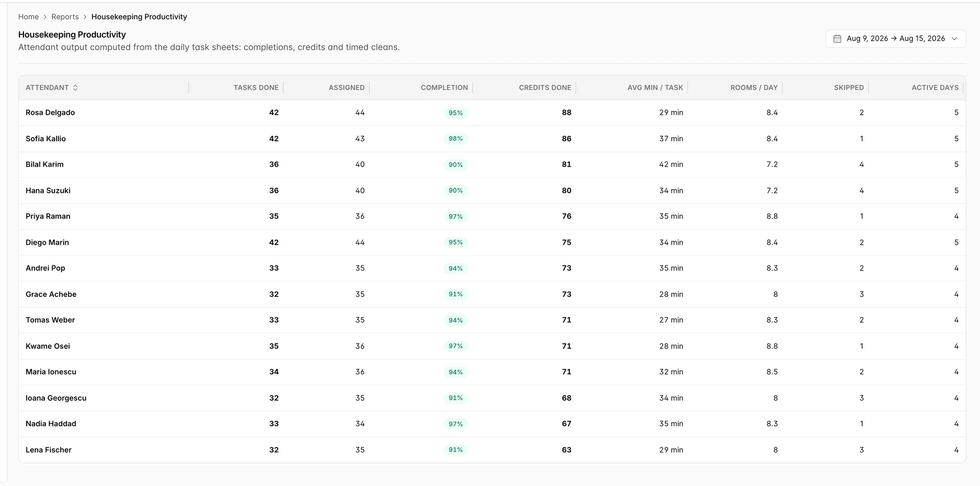Click Rosa Delgado's 95% completion badge
This screenshot has width=980, height=486.
pyautogui.click(x=456, y=113)
